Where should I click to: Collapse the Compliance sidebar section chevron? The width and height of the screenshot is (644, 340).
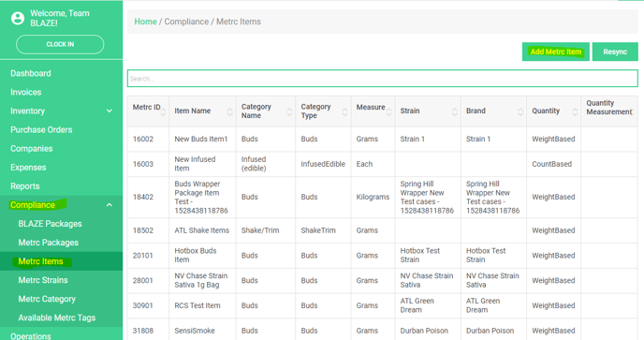110,205
